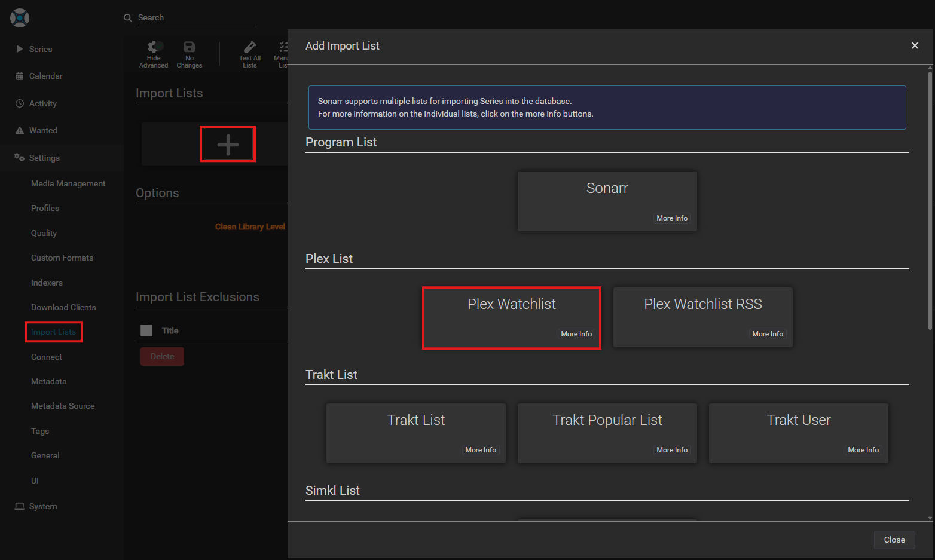Open More Info for Plex Watchlist RSS

coord(768,334)
